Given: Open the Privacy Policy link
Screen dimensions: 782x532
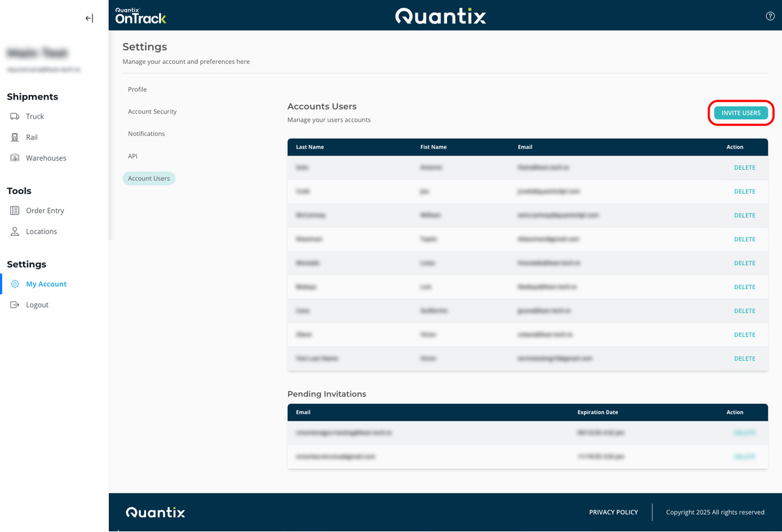Looking at the screenshot, I should 613,512.
